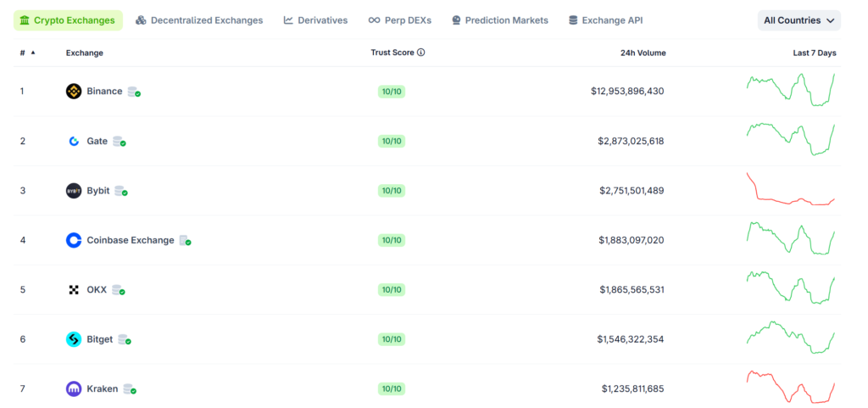Open the Derivatives tab
This screenshot has width=868, height=408.
pyautogui.click(x=315, y=20)
